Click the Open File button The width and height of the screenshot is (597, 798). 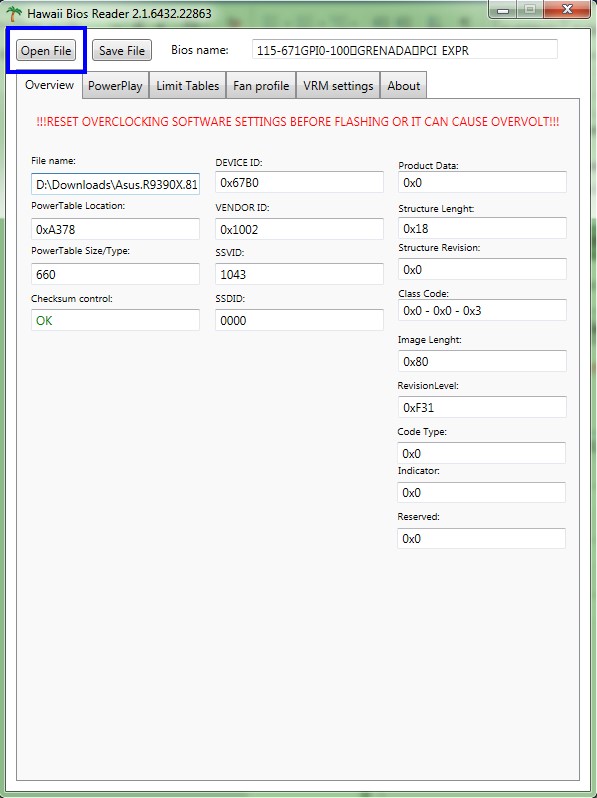click(x=46, y=50)
